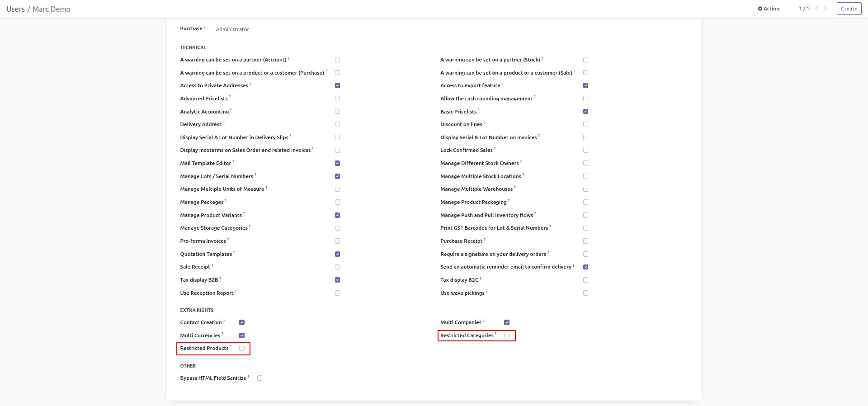Click the Create button
The width and height of the screenshot is (868, 406).
coord(849,9)
